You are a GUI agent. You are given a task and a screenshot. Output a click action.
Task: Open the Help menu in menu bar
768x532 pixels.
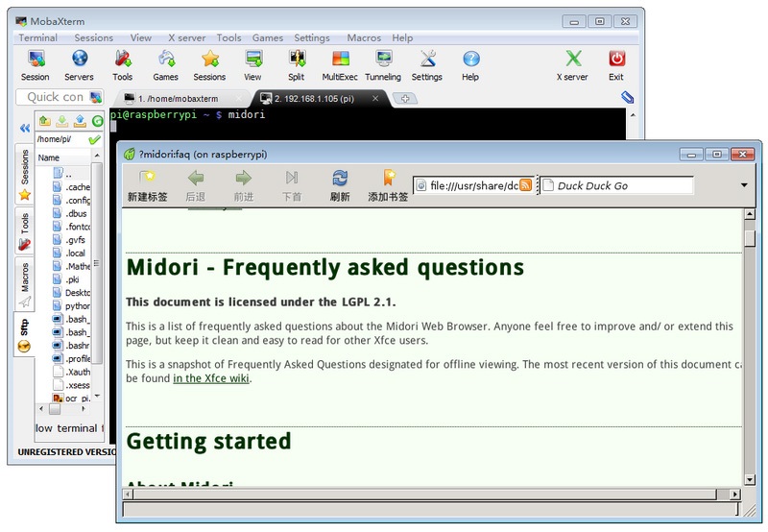click(x=402, y=37)
